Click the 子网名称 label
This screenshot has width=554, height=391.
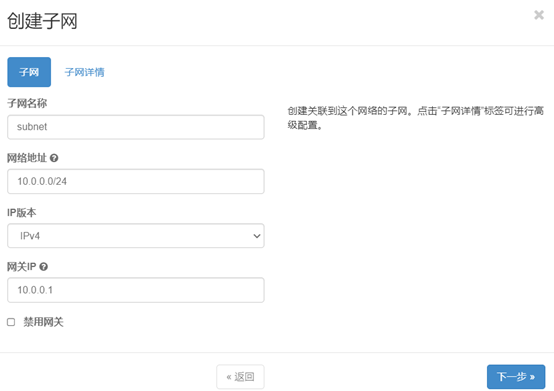pyautogui.click(x=27, y=103)
